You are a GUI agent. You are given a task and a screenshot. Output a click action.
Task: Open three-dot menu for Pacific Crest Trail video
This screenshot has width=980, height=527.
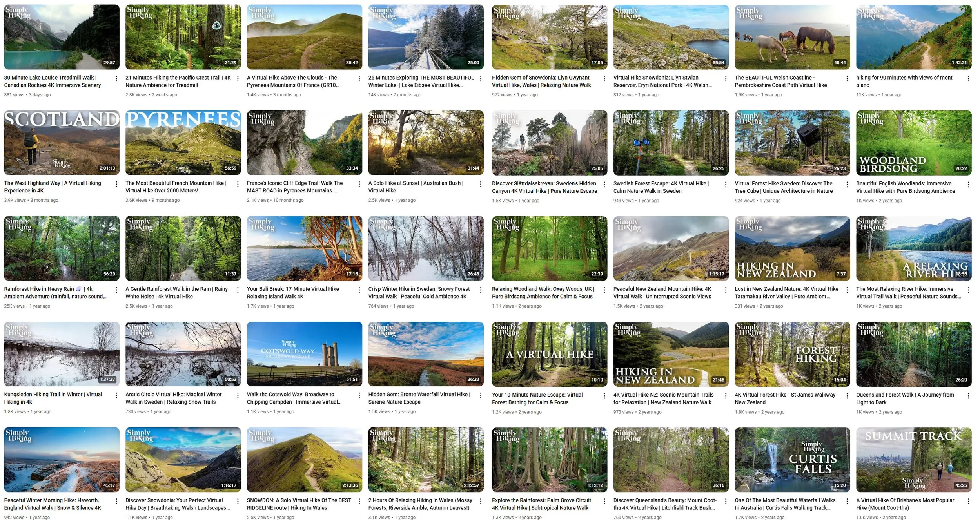[238, 79]
